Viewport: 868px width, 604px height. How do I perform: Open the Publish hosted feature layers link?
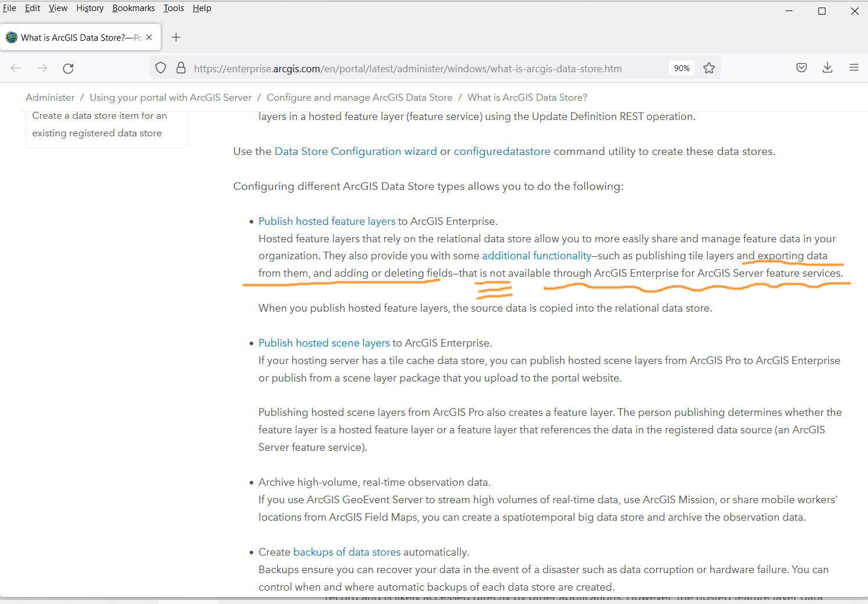pos(327,221)
